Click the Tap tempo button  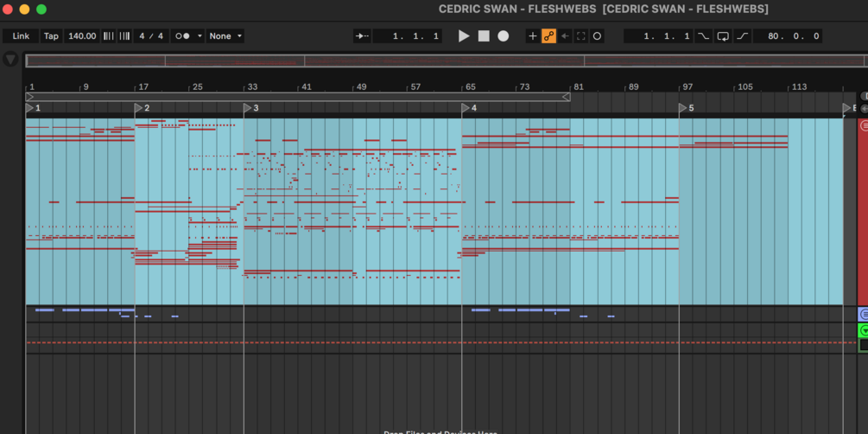click(x=51, y=36)
